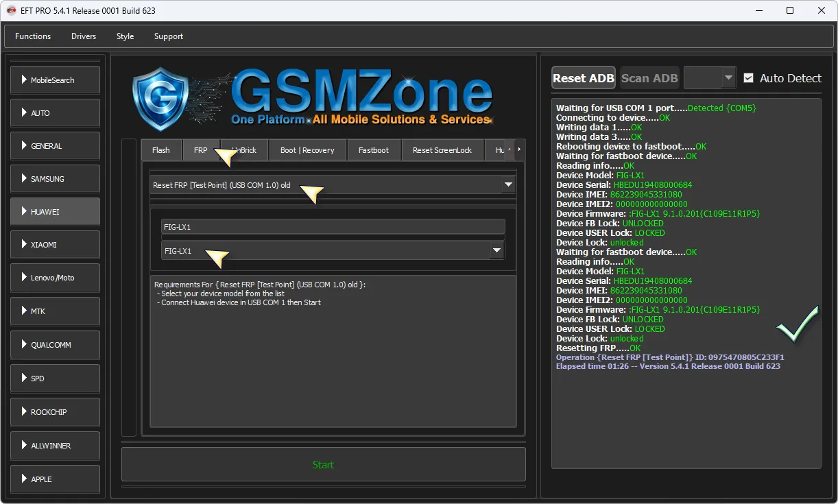Viewport: 838px width, 504px height.
Task: Click the GSMZone shield logo
Action: [x=160, y=99]
